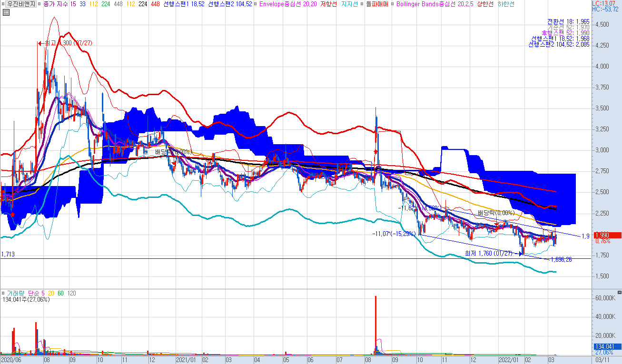
Task: Click the blue 134,041 volume axis tag
Action: coord(607,347)
